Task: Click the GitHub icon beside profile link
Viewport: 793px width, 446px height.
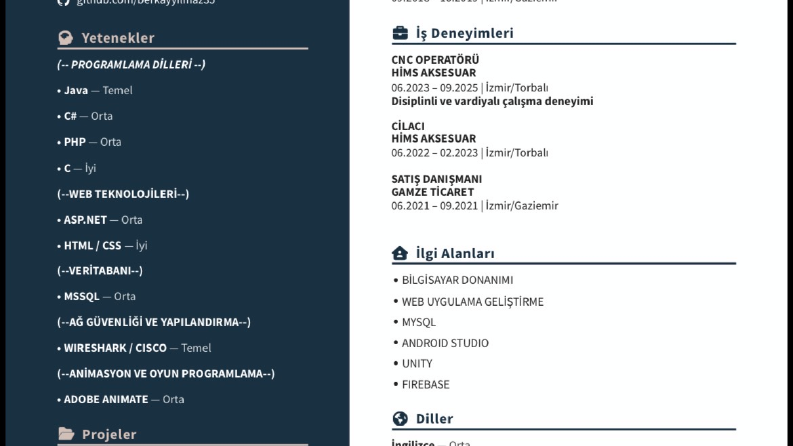Action: [63, 2]
